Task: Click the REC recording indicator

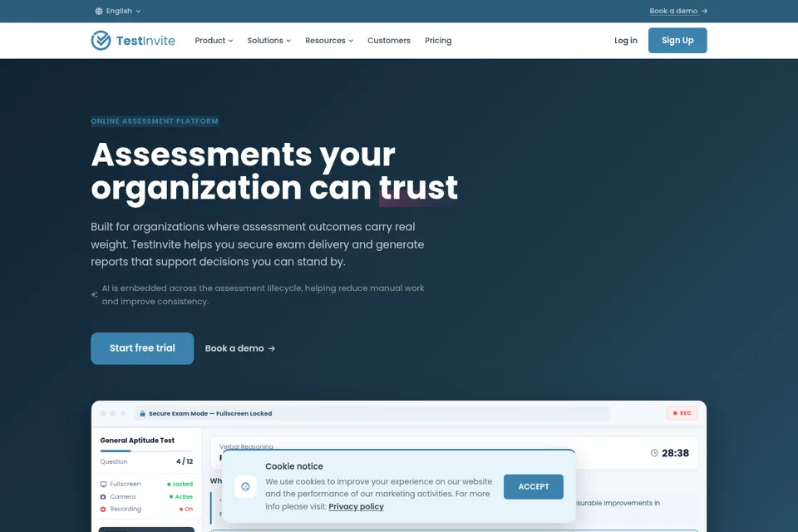Action: click(682, 413)
